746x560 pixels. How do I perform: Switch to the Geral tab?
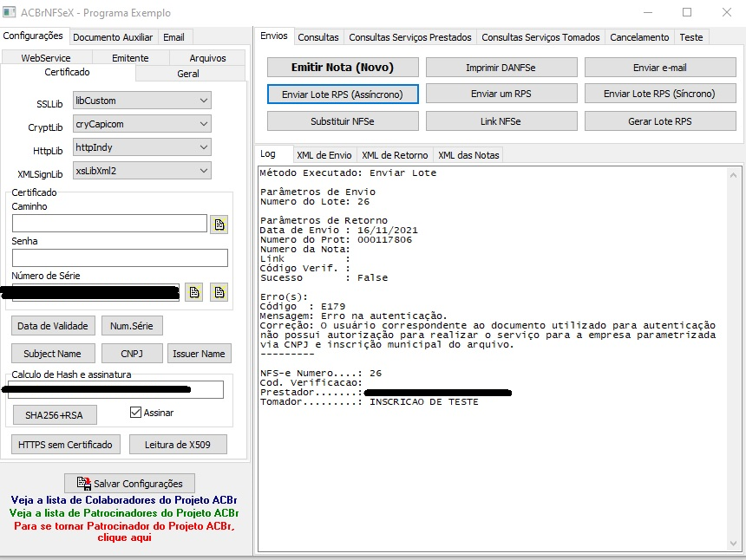188,74
